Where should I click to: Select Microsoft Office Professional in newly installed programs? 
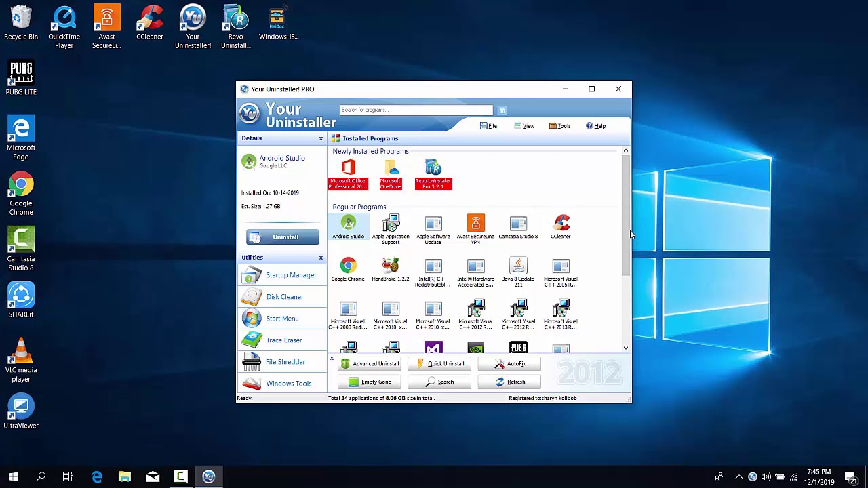348,174
